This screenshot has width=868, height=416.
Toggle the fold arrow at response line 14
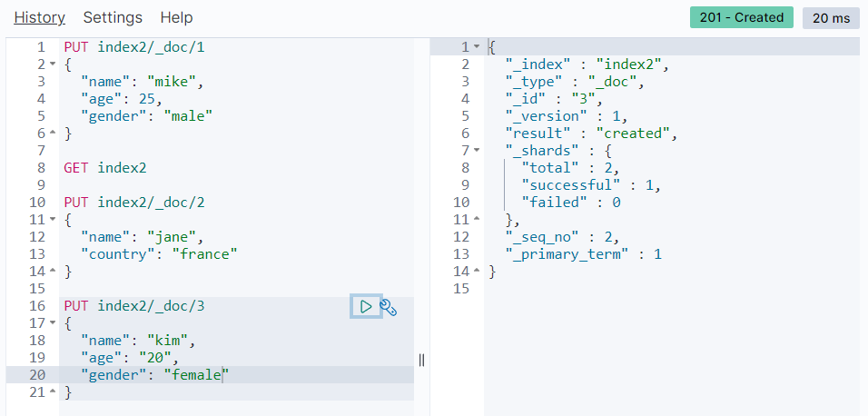coord(478,272)
